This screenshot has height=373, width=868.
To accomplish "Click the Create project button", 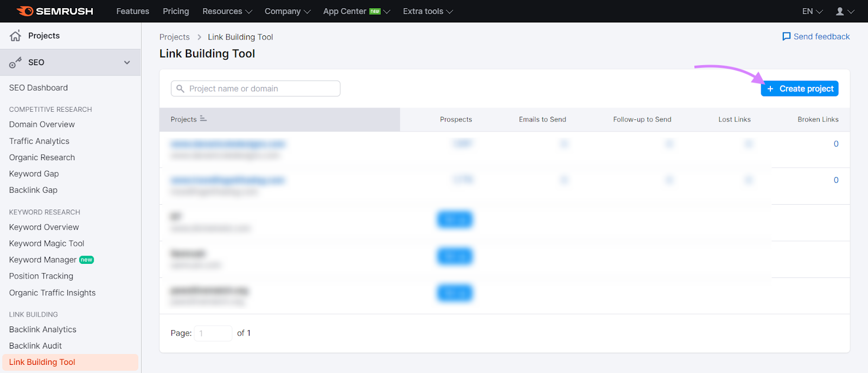I will point(800,88).
